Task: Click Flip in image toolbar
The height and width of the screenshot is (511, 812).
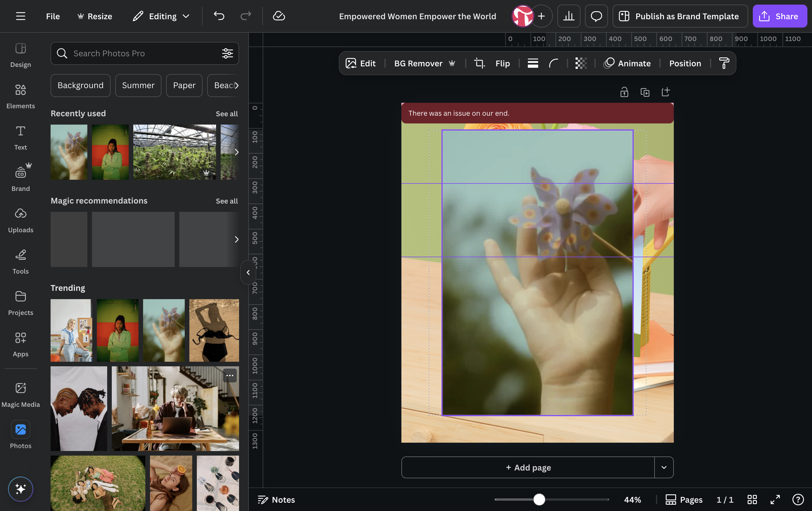Action: (x=503, y=63)
